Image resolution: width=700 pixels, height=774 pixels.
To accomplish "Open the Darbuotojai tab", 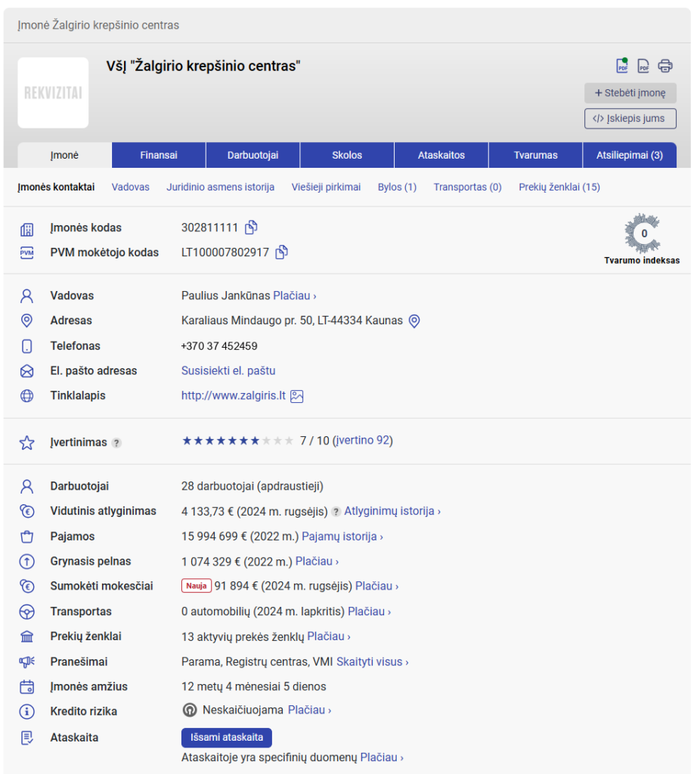I will click(252, 155).
